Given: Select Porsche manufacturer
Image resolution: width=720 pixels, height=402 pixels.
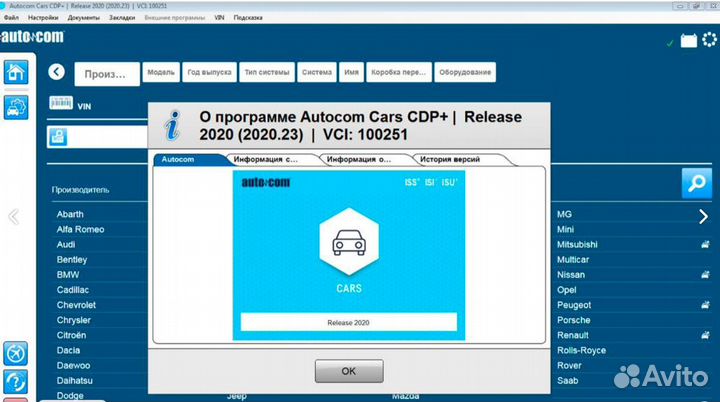Looking at the screenshot, I should (x=574, y=320).
